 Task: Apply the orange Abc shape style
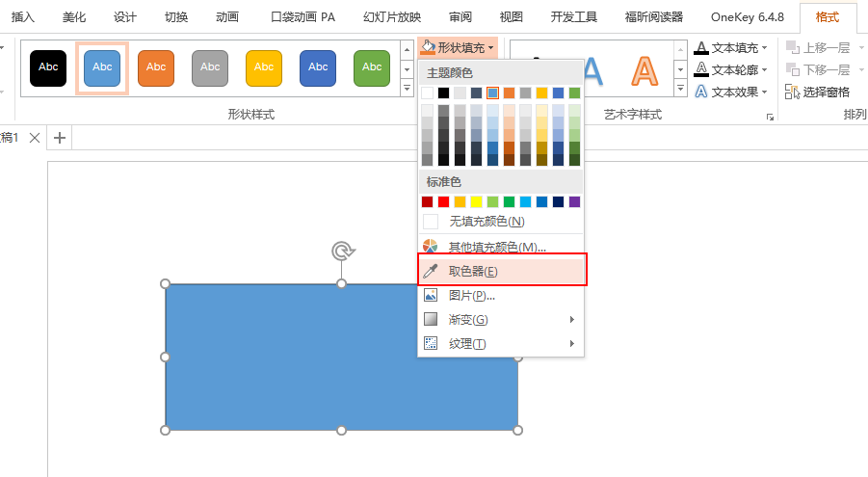(x=156, y=67)
